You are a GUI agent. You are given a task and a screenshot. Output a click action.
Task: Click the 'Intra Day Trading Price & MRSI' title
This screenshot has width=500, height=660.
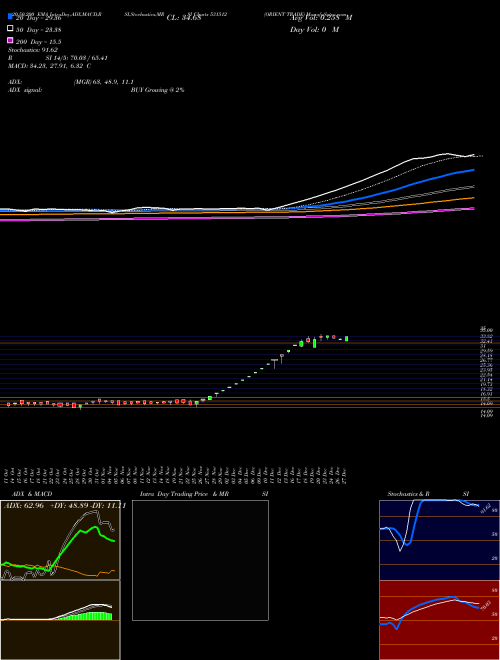click(204, 494)
